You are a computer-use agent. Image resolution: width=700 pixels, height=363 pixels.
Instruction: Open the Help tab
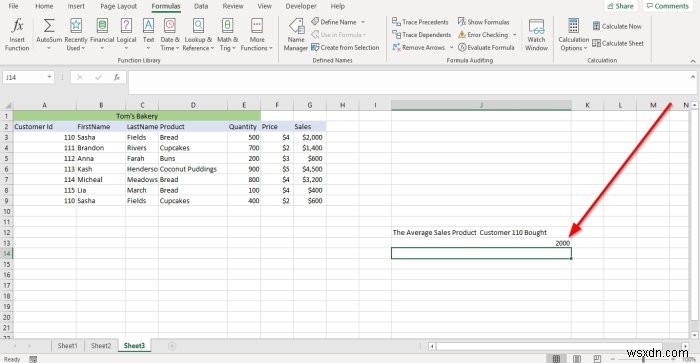[x=338, y=6]
